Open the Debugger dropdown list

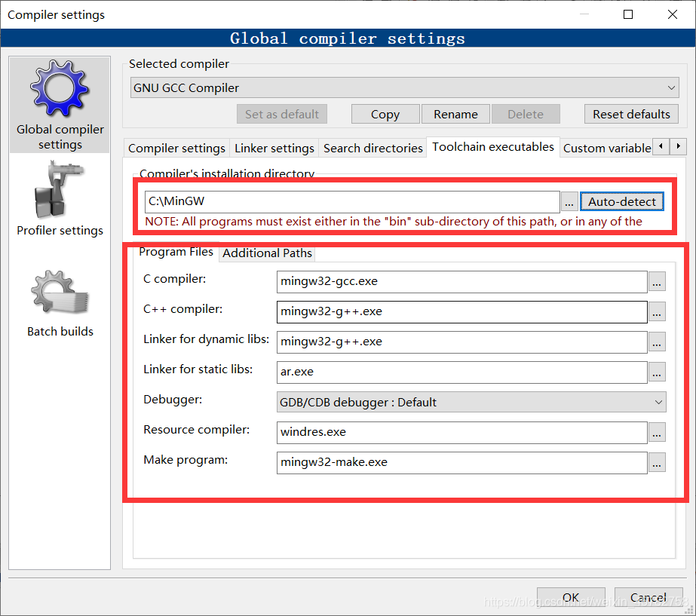point(471,402)
